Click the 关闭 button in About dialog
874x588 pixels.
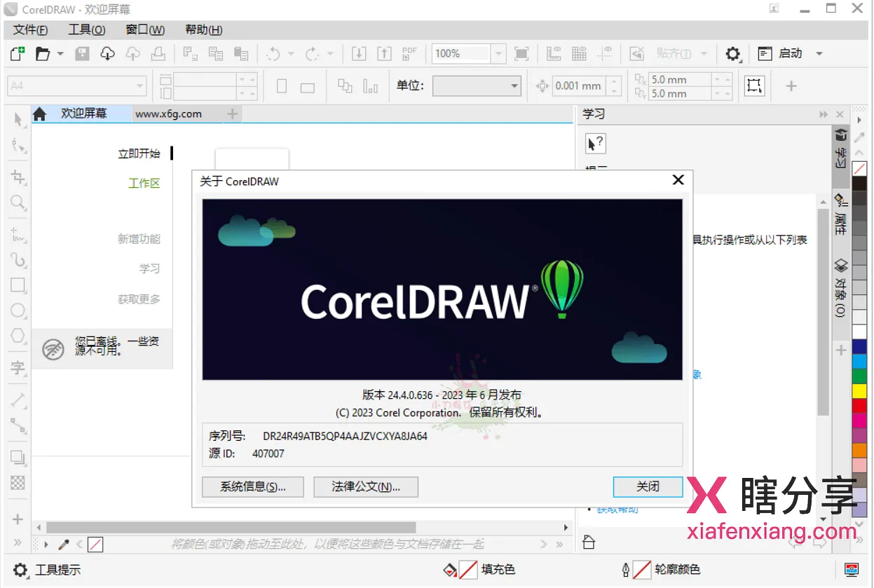648,486
